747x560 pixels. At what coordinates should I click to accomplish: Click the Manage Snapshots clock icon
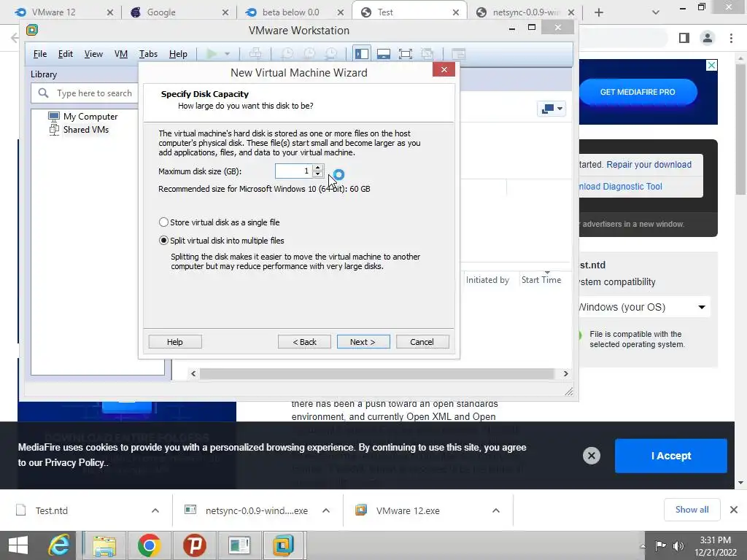click(331, 54)
